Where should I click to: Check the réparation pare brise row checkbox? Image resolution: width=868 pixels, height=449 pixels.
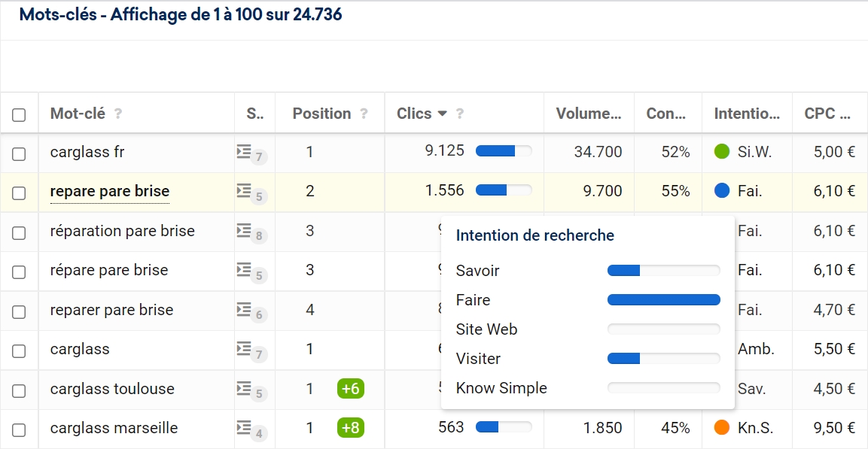pyautogui.click(x=19, y=233)
